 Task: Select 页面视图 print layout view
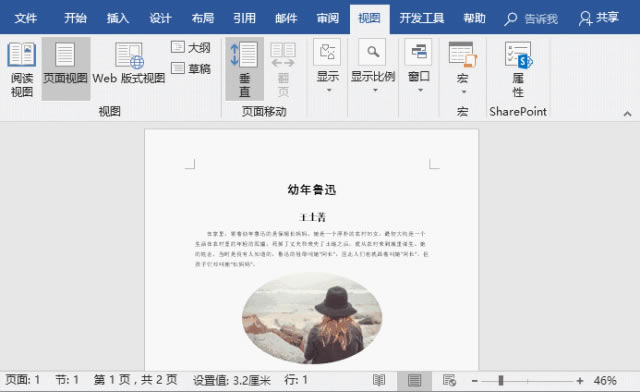[65, 69]
